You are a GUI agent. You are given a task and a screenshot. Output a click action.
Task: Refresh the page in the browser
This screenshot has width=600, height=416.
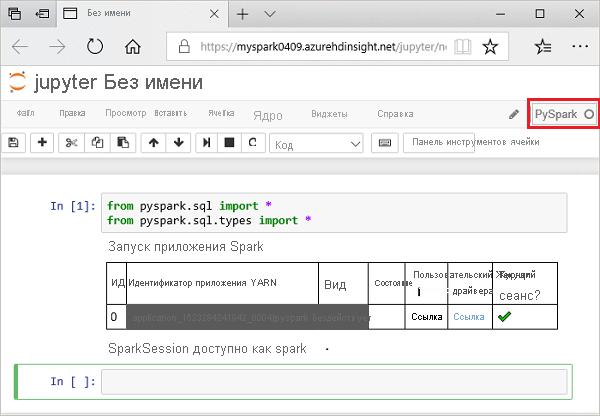click(95, 47)
